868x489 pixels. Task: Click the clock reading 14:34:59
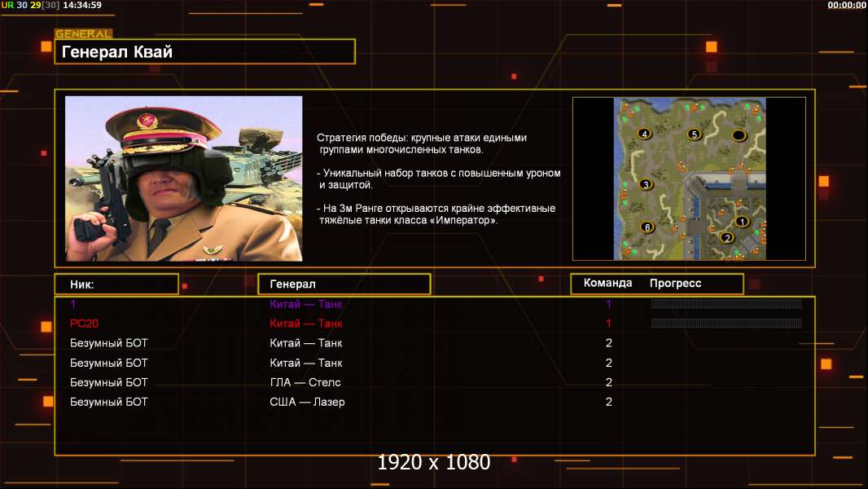tap(82, 5)
